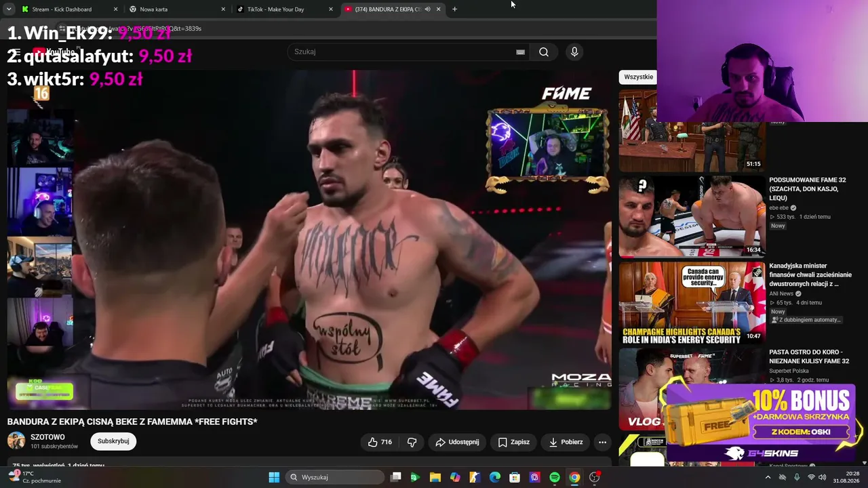
Task: Open the PODSUMOWANIE FAME 32 video title
Action: click(x=808, y=189)
